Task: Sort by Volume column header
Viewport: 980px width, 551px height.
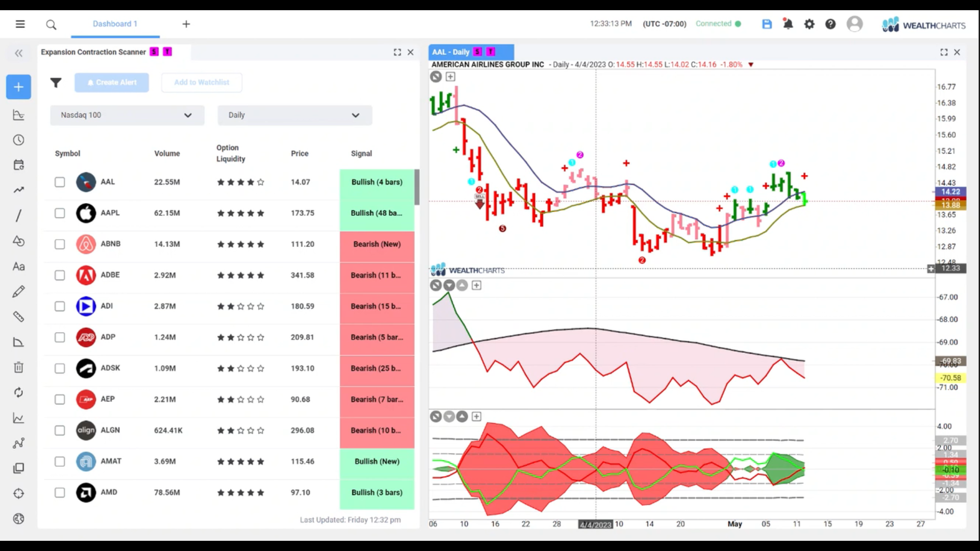Action: coord(167,154)
